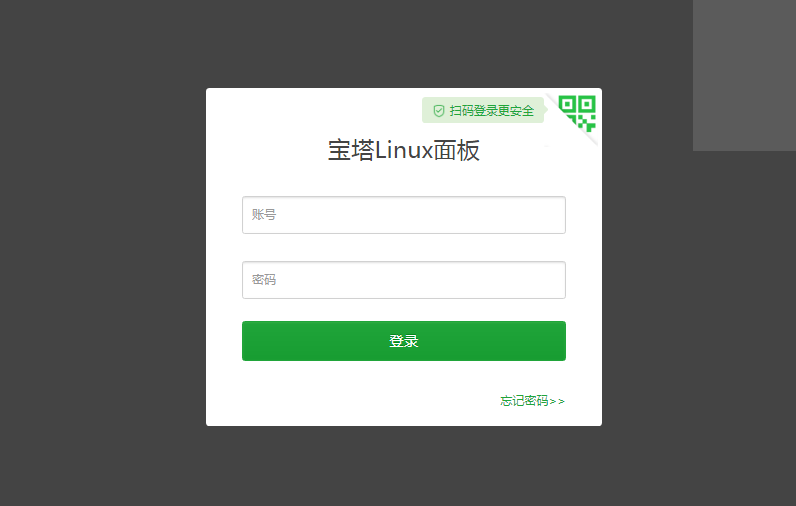796x506 pixels.
Task: Click the QR code's top-right finder square
Action: tap(587, 105)
